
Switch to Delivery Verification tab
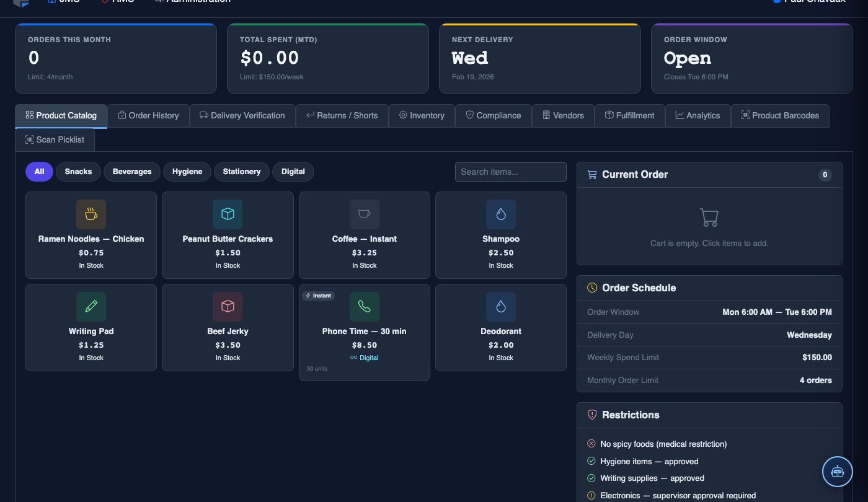tap(242, 115)
